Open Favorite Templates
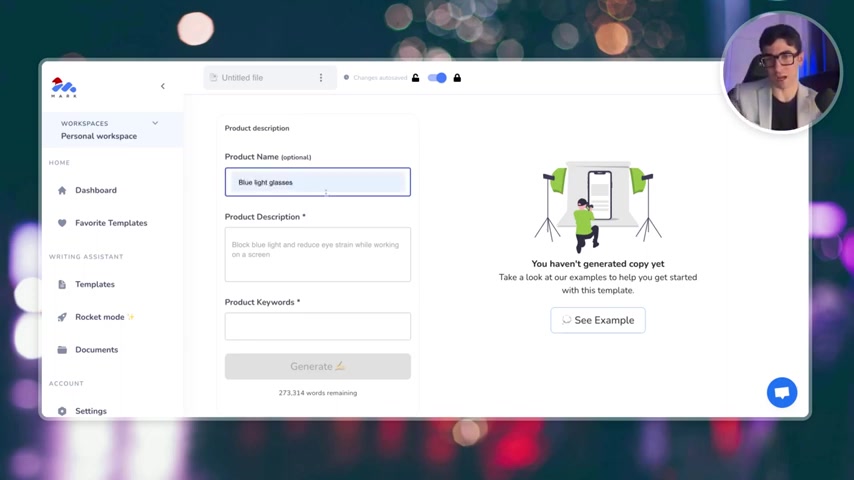 [111, 223]
